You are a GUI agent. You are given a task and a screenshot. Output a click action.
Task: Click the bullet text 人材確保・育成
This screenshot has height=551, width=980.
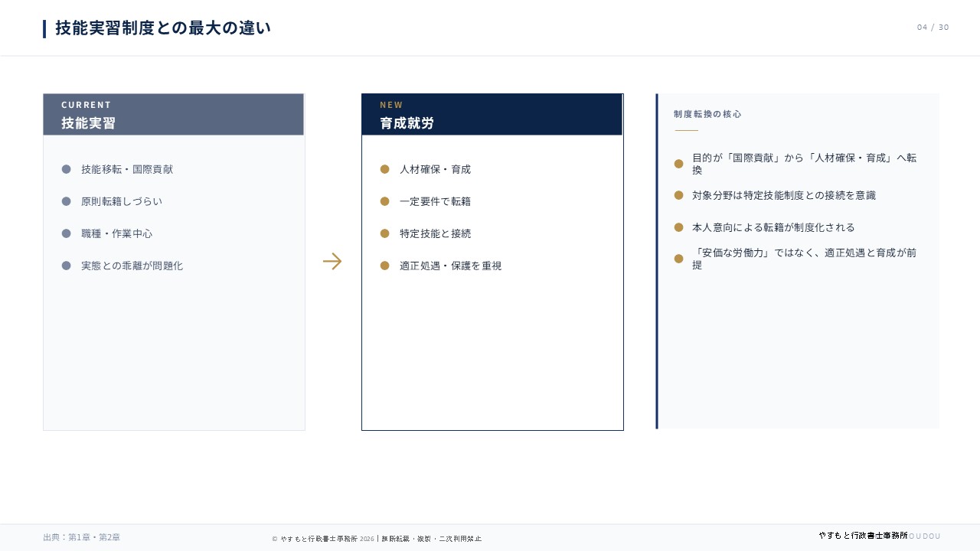(x=435, y=169)
